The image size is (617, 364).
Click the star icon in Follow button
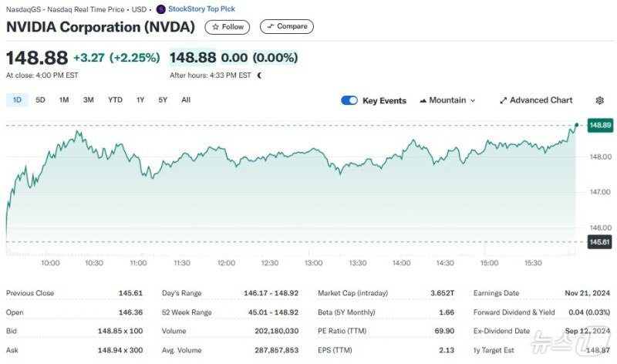coord(215,27)
